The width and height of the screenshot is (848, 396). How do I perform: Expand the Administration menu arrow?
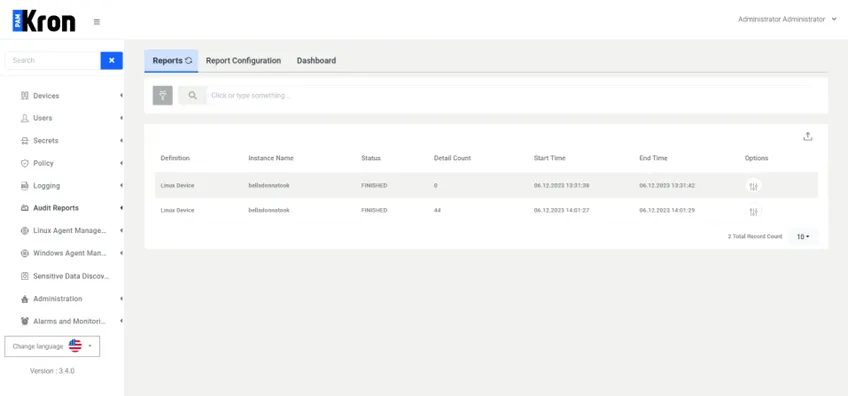(121, 299)
